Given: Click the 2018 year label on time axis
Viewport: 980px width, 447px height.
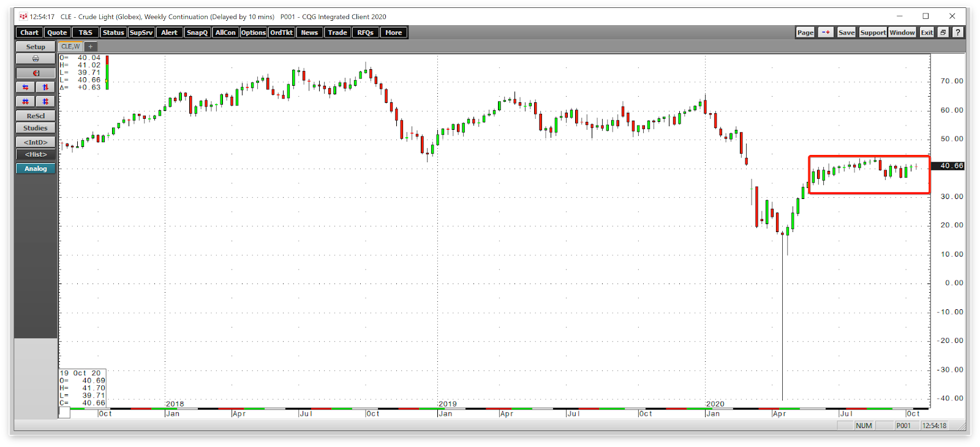Looking at the screenshot, I should coord(175,404).
